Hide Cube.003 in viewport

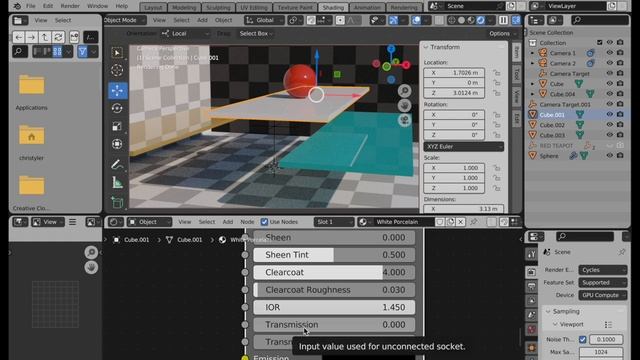610,135
